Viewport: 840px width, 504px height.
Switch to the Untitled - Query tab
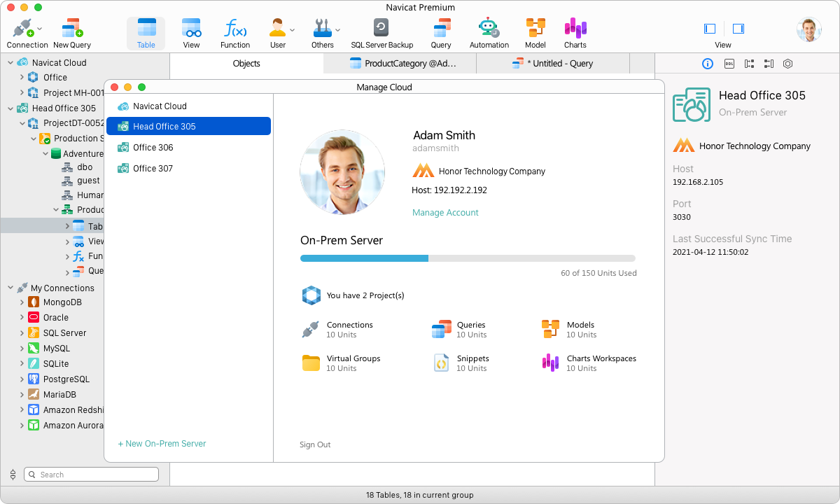point(553,63)
